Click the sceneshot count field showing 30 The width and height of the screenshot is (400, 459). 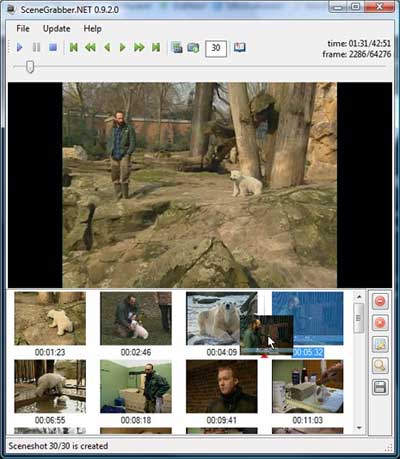tap(216, 48)
